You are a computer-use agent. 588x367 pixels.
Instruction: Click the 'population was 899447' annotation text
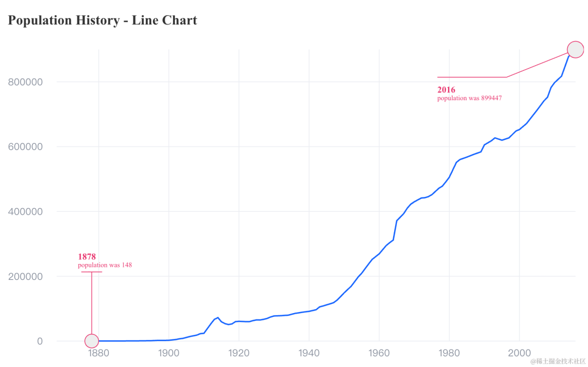(469, 98)
